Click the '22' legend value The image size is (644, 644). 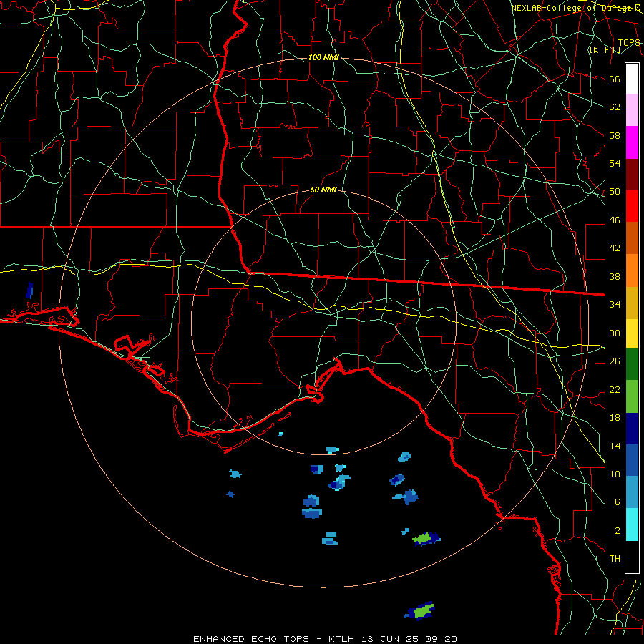[615, 389]
